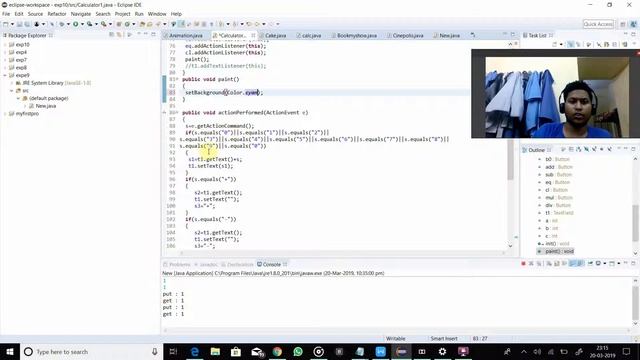Click Open Console icon in Console toolbar

(x=611, y=264)
